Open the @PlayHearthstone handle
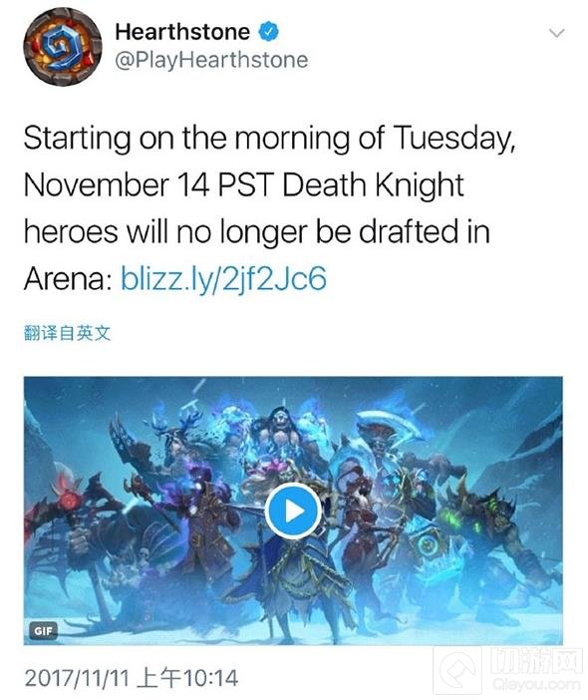588x700 pixels. (x=211, y=60)
